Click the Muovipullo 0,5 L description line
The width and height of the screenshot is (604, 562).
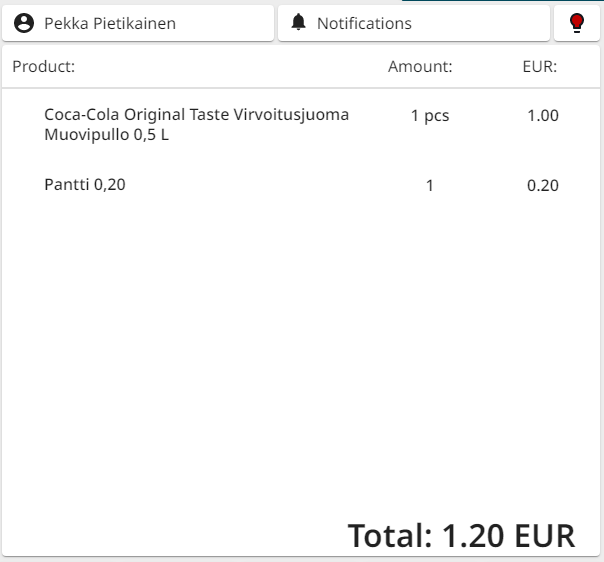tap(106, 135)
